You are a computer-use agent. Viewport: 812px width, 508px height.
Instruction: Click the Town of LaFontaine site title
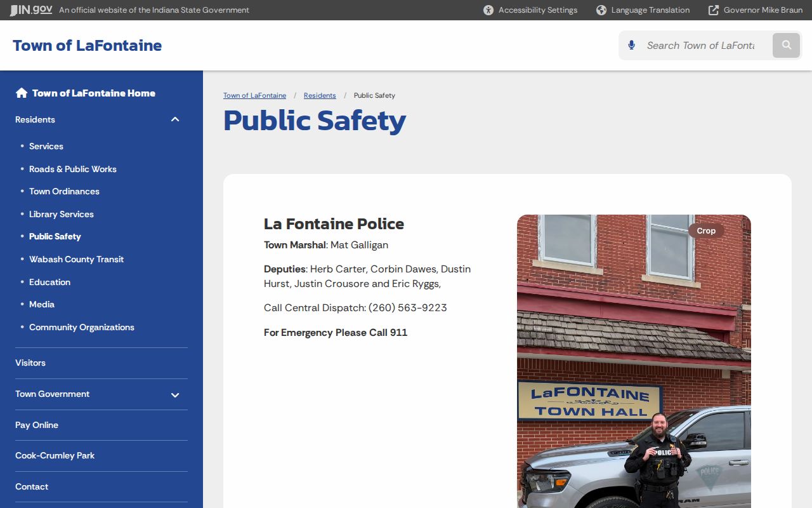pyautogui.click(x=88, y=45)
